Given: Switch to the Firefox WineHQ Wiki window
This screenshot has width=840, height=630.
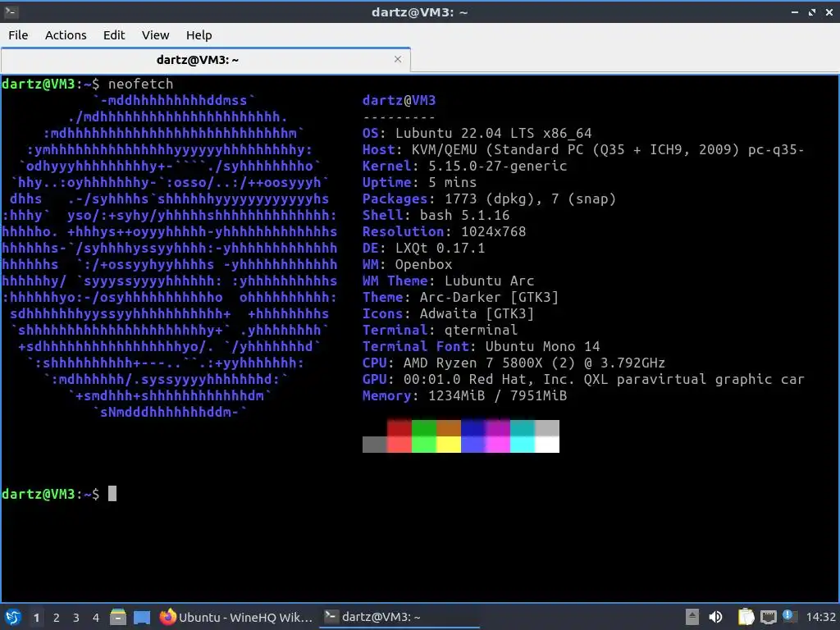Looking at the screenshot, I should [235, 617].
